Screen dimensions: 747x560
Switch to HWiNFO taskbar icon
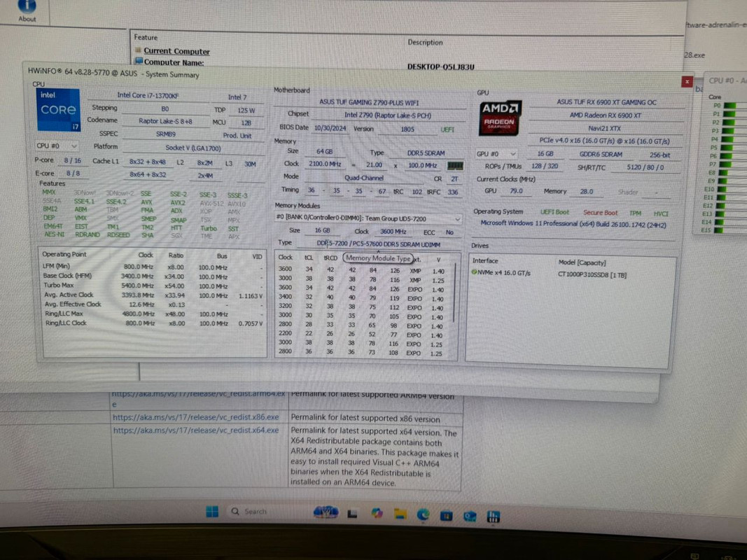point(493,516)
